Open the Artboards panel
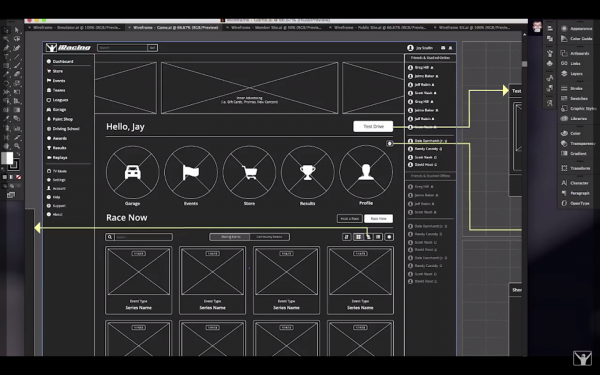This screenshot has height=375, width=600. pyautogui.click(x=576, y=53)
